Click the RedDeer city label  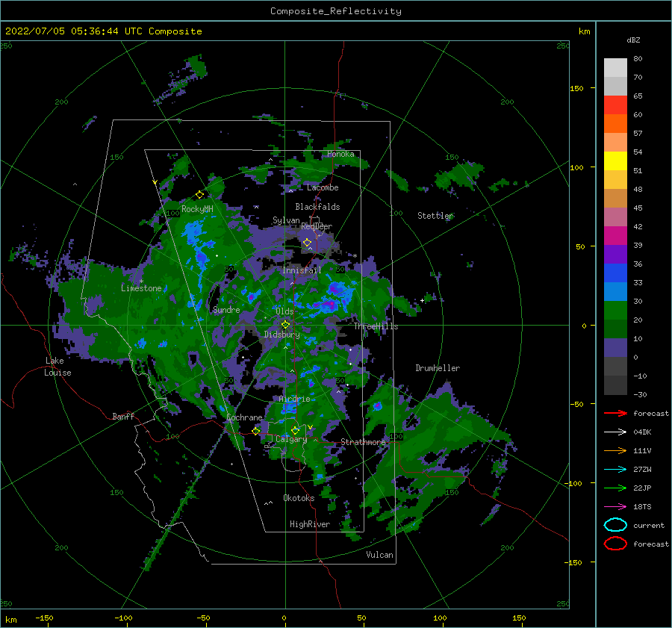click(317, 226)
